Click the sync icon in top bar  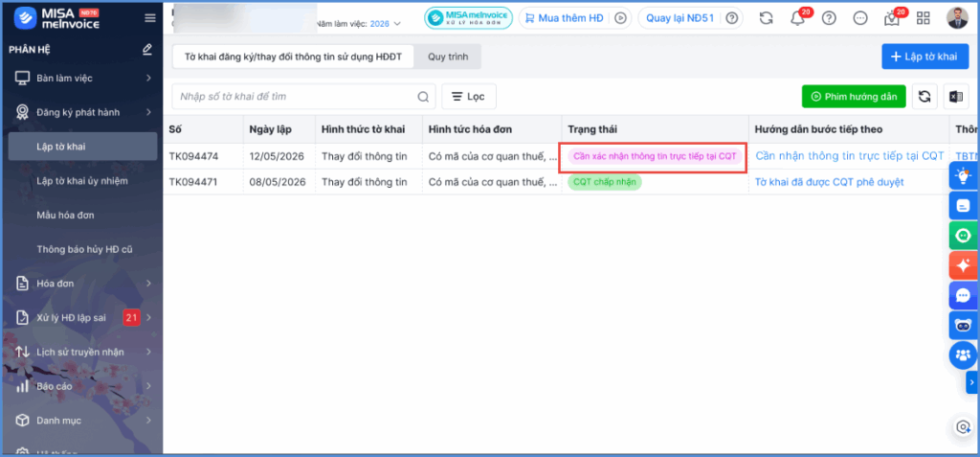coord(767,18)
